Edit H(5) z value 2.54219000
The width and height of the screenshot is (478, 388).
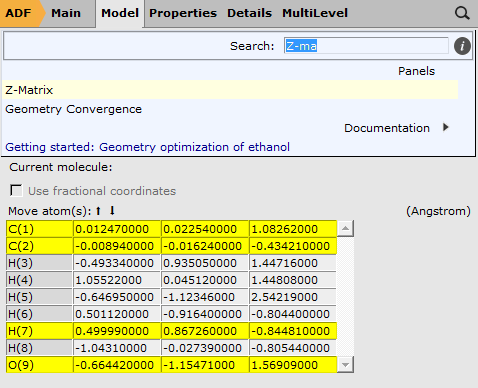293,297
